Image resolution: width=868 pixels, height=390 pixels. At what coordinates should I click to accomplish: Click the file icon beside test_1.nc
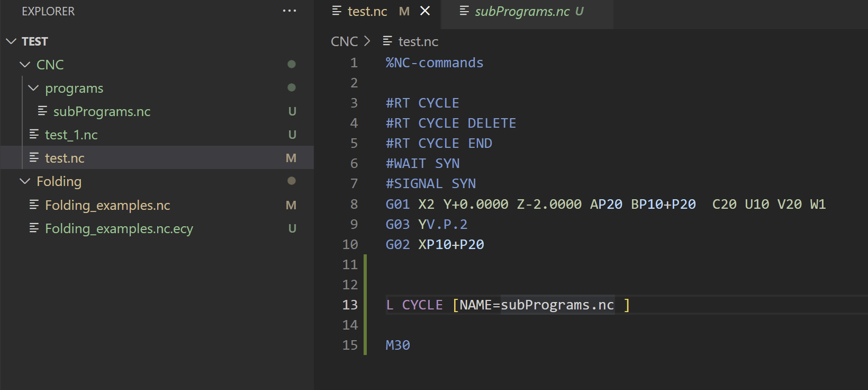[34, 134]
